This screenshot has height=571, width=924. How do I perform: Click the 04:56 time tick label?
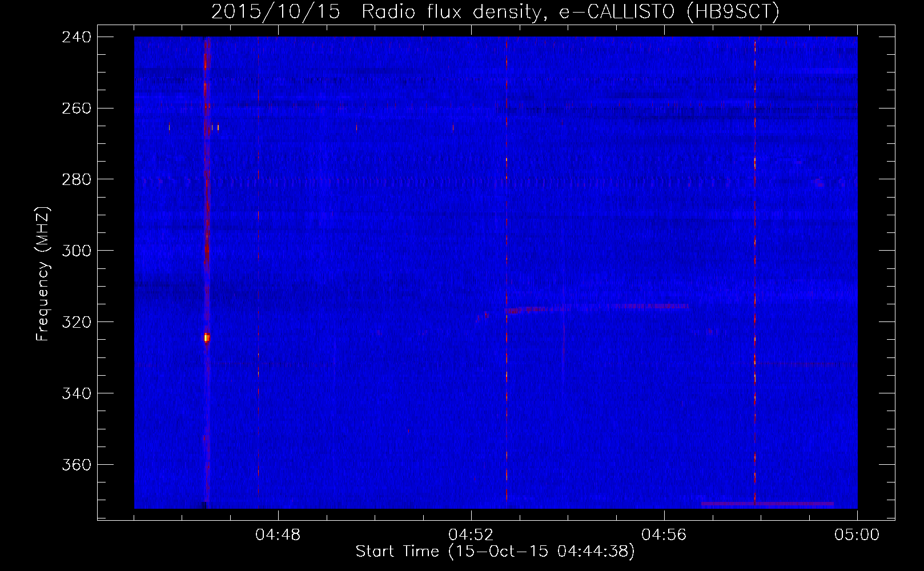tap(664, 535)
